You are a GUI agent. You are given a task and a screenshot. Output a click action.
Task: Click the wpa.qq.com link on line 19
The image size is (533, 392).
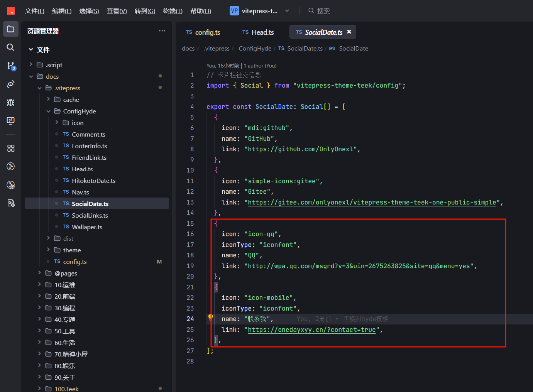(359, 266)
